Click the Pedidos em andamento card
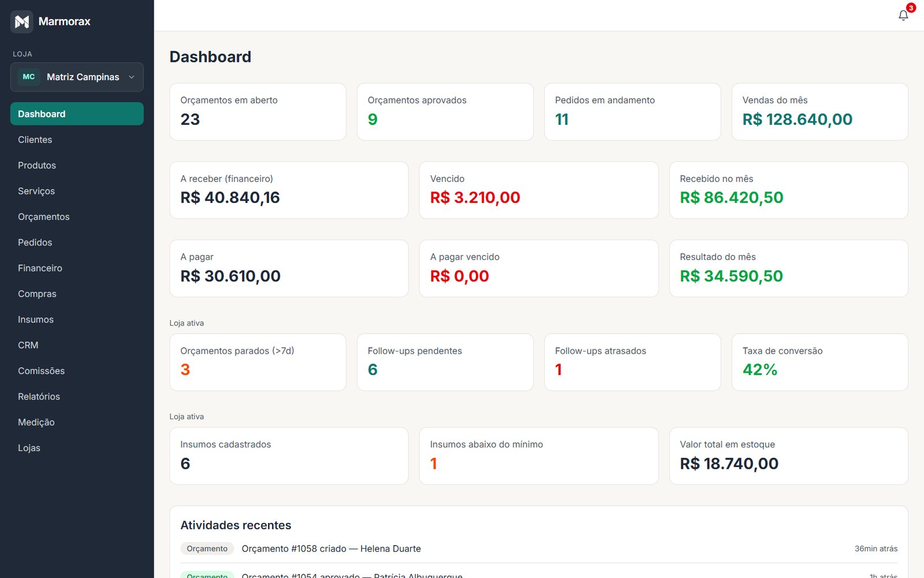Image resolution: width=924 pixels, height=578 pixels. [632, 112]
